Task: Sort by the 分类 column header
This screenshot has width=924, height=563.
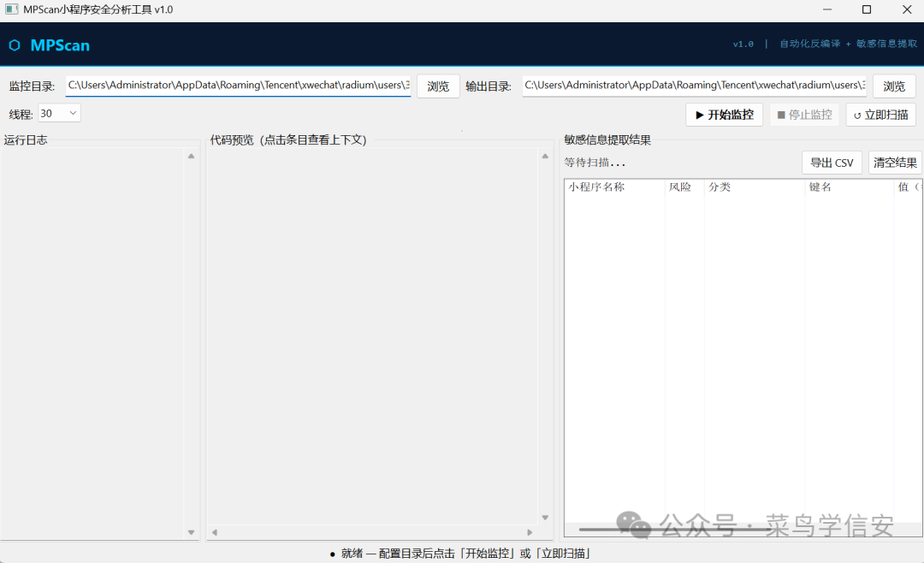Action: [755, 187]
